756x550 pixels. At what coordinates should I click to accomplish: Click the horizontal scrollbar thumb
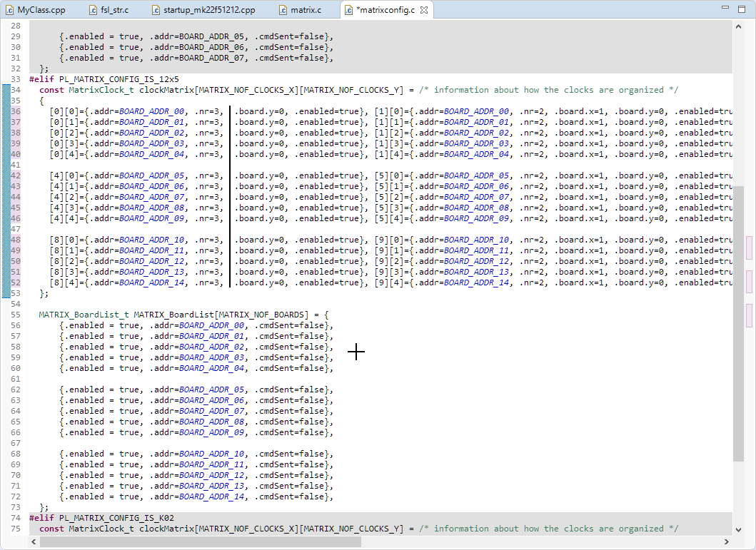click(x=200, y=542)
